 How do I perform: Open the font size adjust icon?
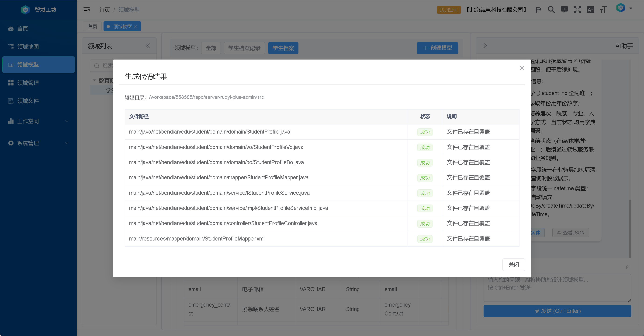tap(603, 10)
